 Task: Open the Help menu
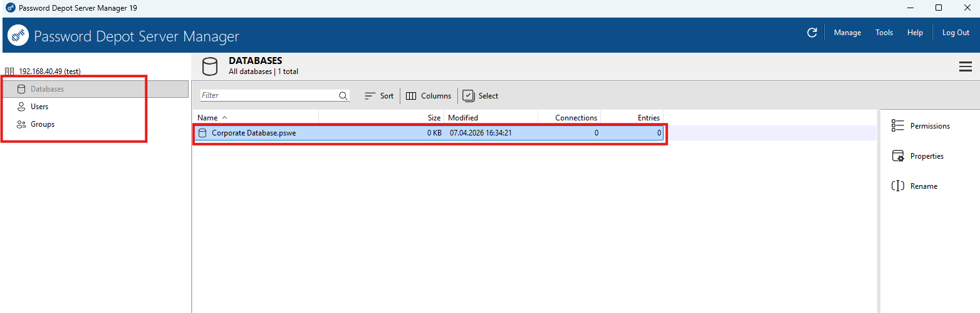(915, 33)
